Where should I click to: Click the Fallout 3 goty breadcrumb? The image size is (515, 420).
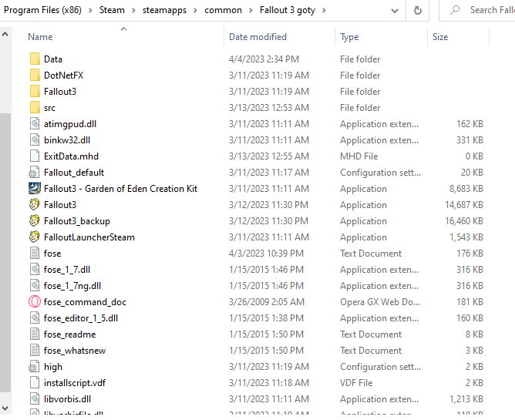pos(288,10)
